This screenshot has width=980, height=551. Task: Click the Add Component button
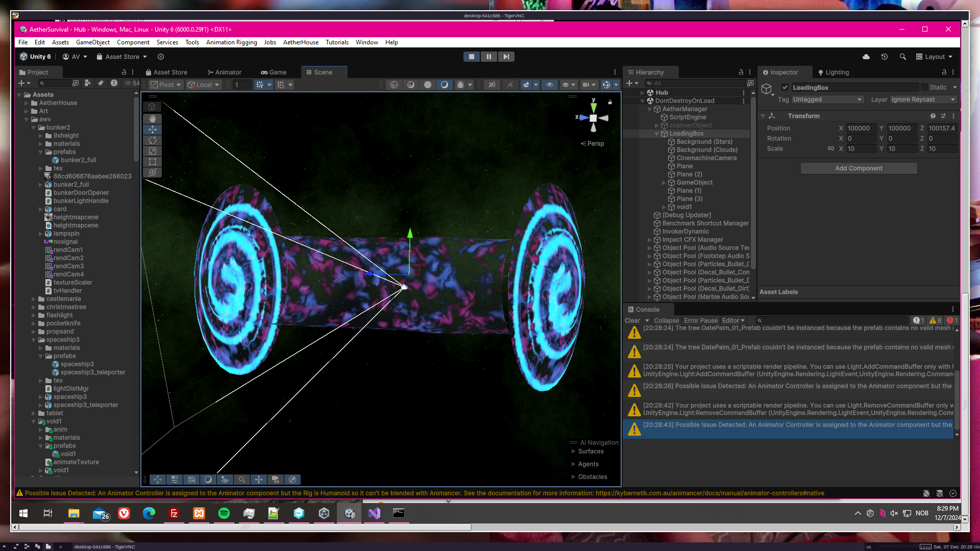859,168
